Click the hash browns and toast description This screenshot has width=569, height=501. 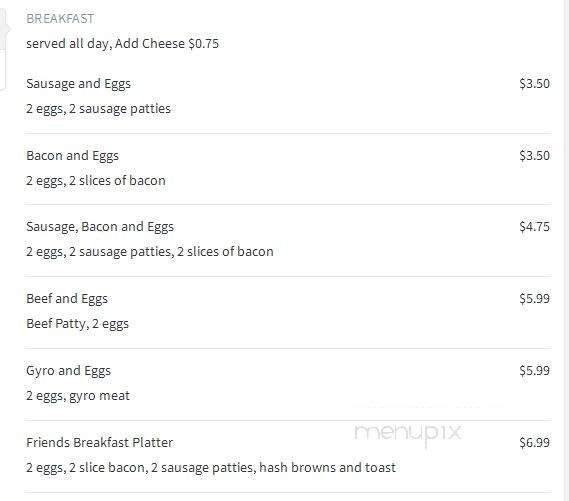point(211,468)
